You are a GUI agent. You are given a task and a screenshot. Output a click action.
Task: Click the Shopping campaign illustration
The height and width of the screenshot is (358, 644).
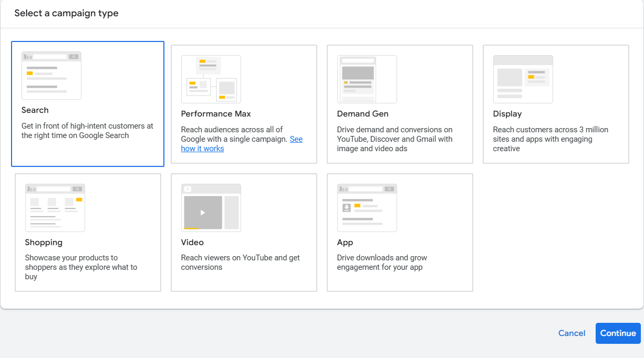coord(55,208)
